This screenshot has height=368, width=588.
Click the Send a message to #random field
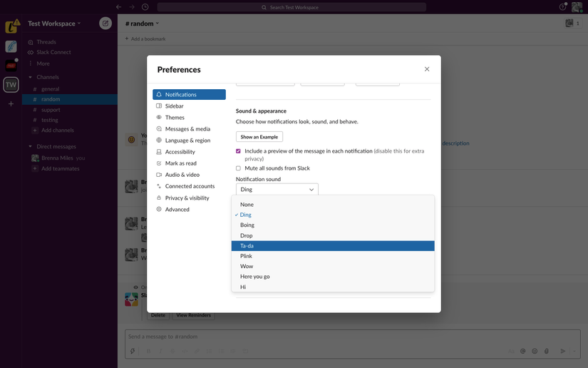[x=353, y=337]
